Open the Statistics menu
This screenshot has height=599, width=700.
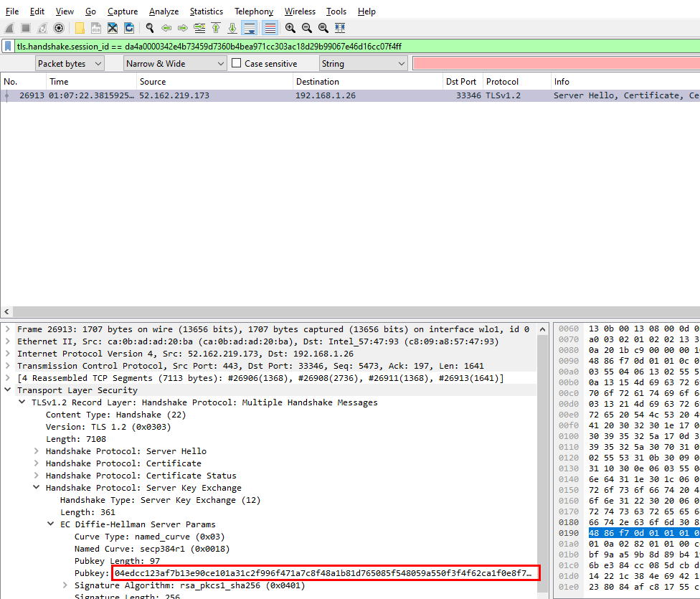pyautogui.click(x=206, y=11)
